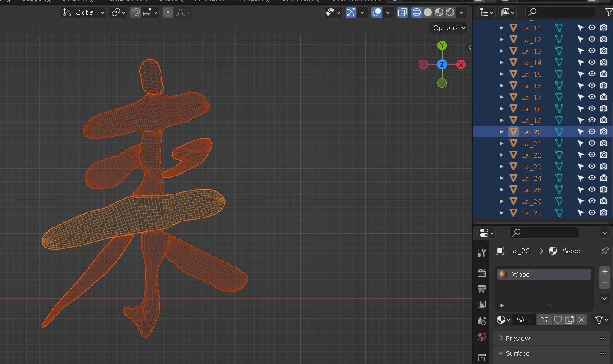This screenshot has height=364, width=613.
Task: Open the properties options dropdown arrow
Action: point(604,233)
